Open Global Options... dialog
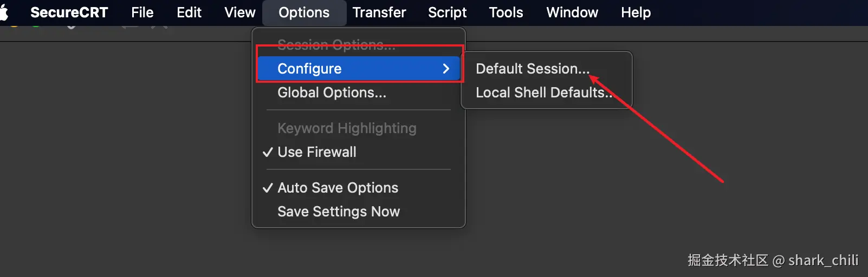Image resolution: width=868 pixels, height=277 pixels. click(x=332, y=93)
